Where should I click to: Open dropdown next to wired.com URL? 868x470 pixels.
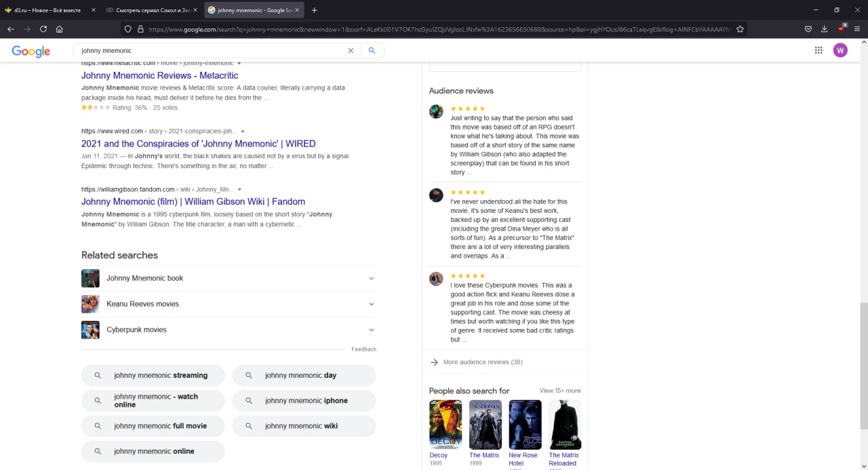click(x=243, y=132)
